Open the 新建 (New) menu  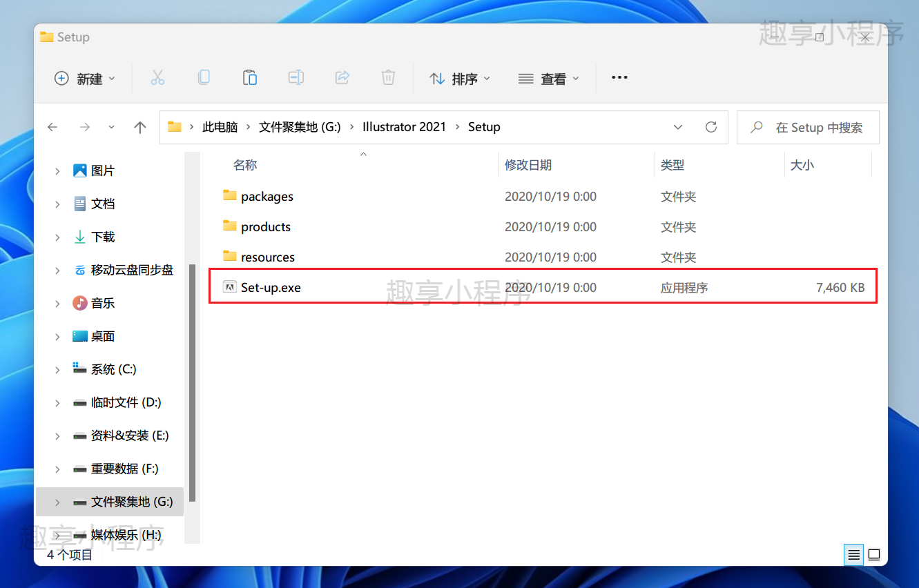pos(85,79)
